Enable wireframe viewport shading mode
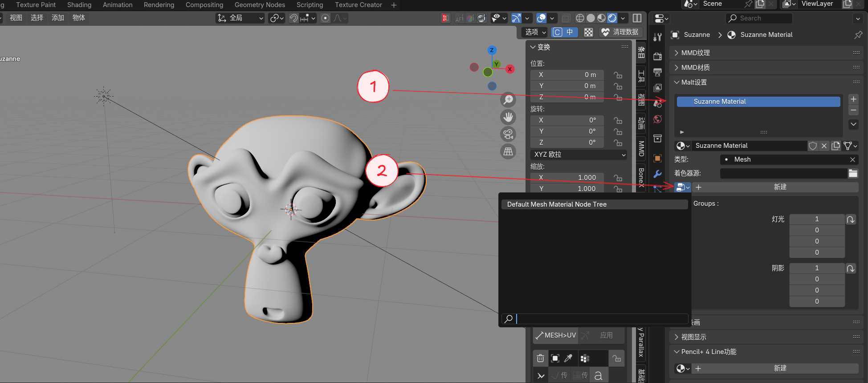Image resolution: width=868 pixels, height=383 pixels. pyautogui.click(x=580, y=18)
